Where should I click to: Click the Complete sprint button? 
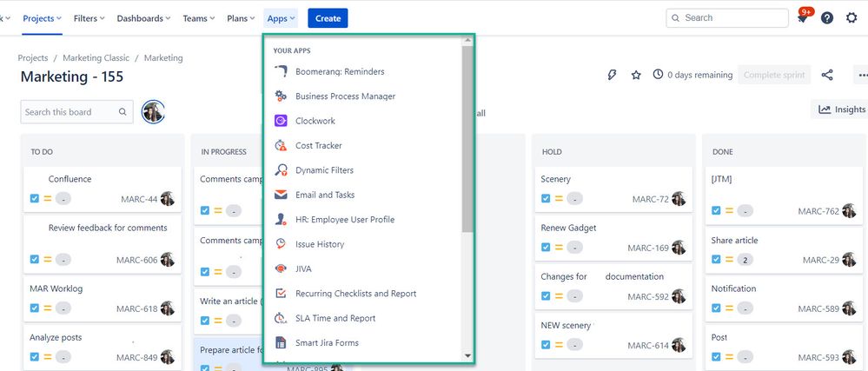point(774,75)
